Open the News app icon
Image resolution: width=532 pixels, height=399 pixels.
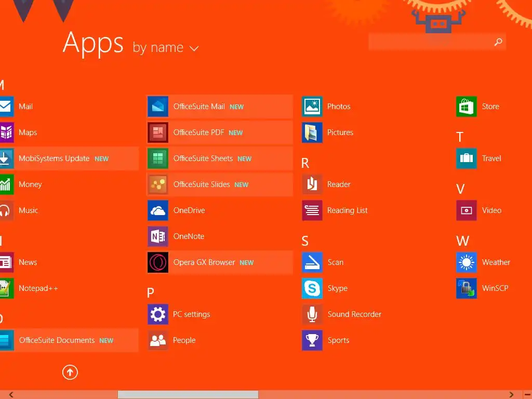click(7, 262)
